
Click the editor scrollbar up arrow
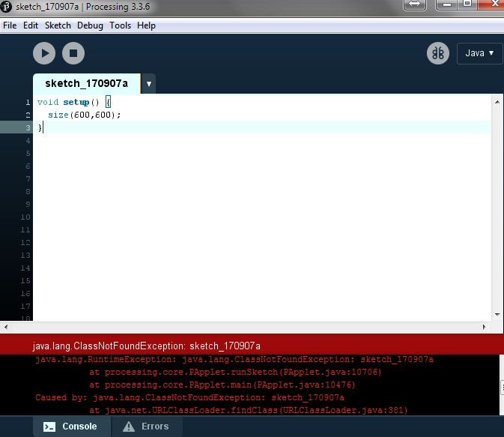497,99
